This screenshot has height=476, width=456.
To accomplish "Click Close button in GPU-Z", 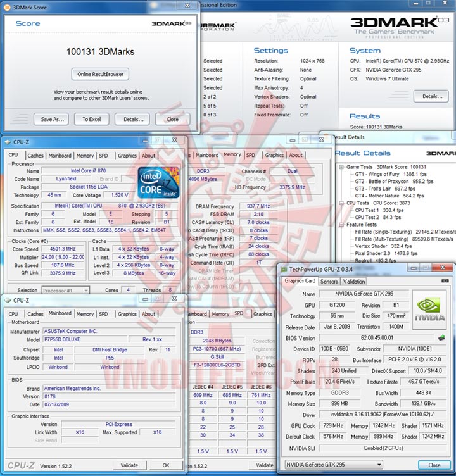I will pos(434,465).
